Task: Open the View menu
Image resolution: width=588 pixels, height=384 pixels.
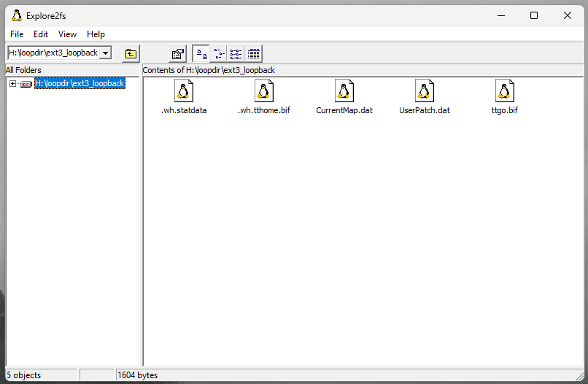Action: 68,34
